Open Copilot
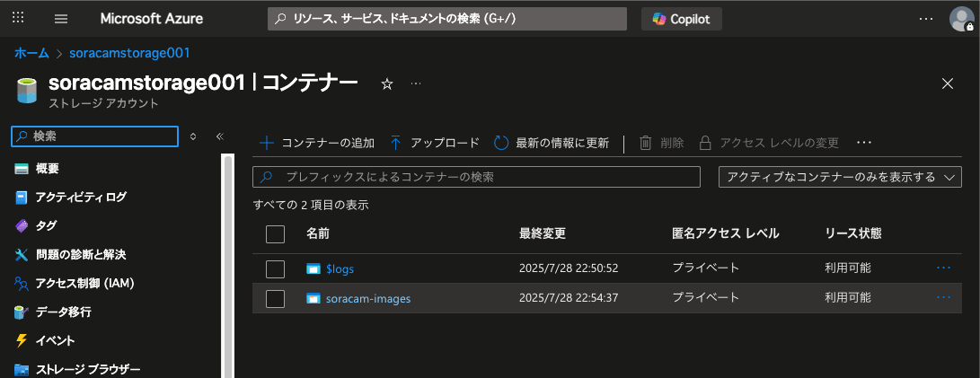This screenshot has height=378, width=980. coord(681,19)
